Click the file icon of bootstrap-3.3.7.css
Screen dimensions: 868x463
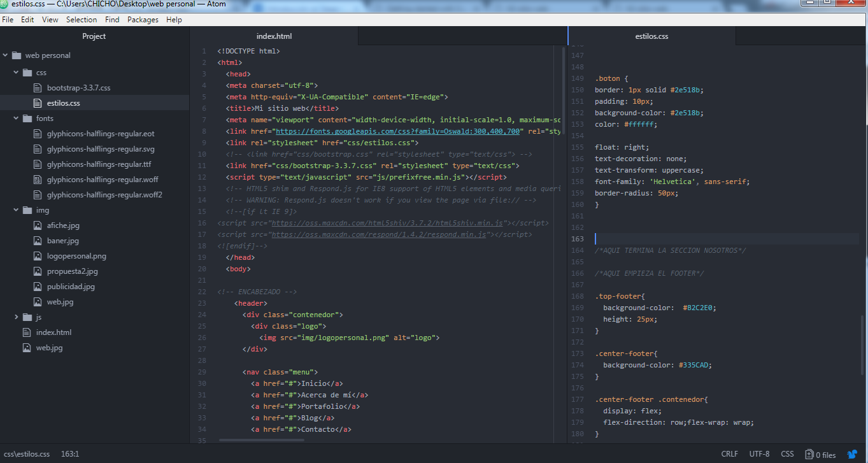click(x=38, y=88)
